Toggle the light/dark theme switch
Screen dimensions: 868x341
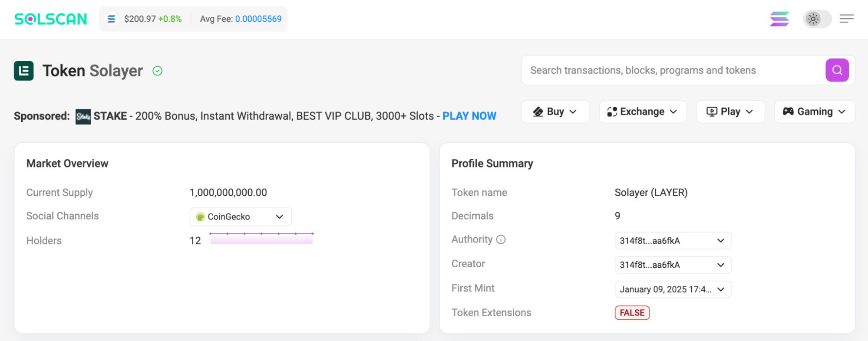817,19
